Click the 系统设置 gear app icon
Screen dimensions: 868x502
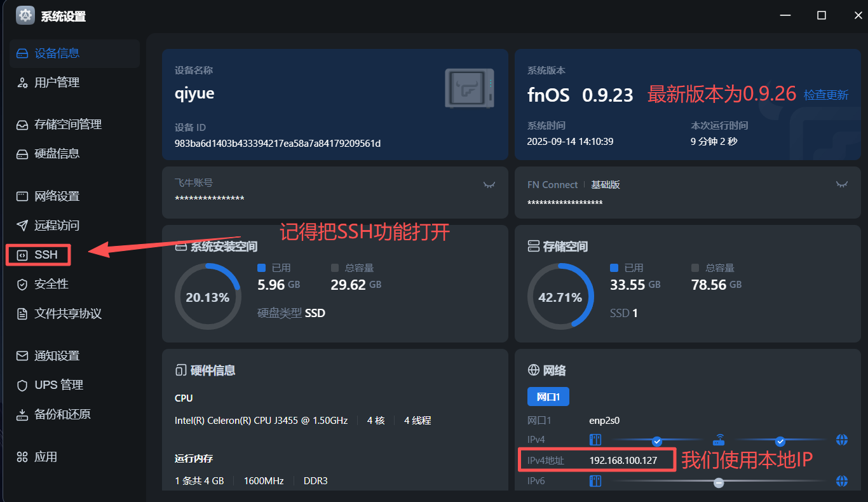point(25,15)
